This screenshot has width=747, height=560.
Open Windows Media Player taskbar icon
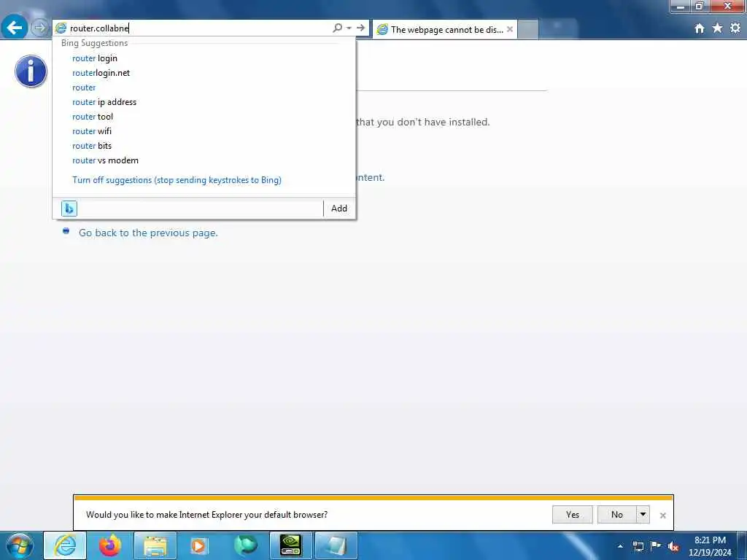200,545
